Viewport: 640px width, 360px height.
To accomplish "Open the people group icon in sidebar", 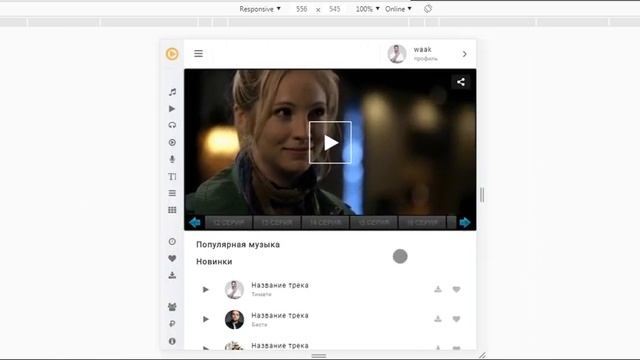I will pyautogui.click(x=172, y=307).
